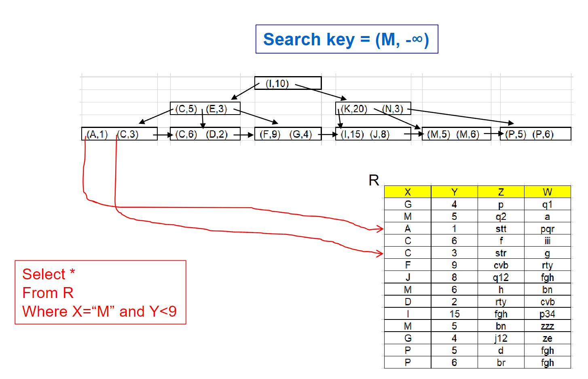Click leaf entry (A,1)

97,134
